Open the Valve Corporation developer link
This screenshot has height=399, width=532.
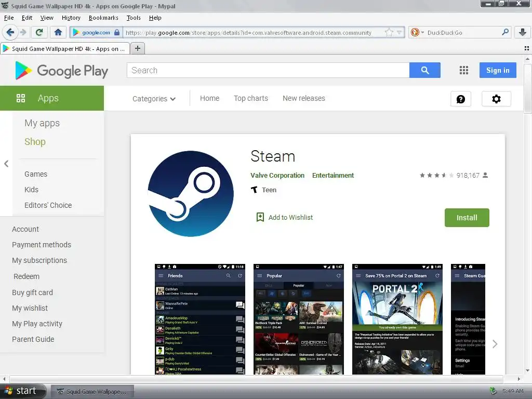click(277, 176)
